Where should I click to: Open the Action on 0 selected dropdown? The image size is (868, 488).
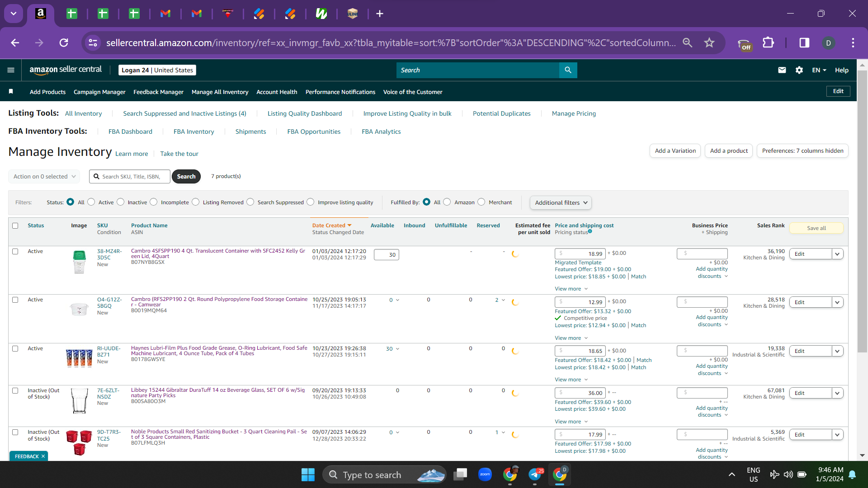coord(44,176)
